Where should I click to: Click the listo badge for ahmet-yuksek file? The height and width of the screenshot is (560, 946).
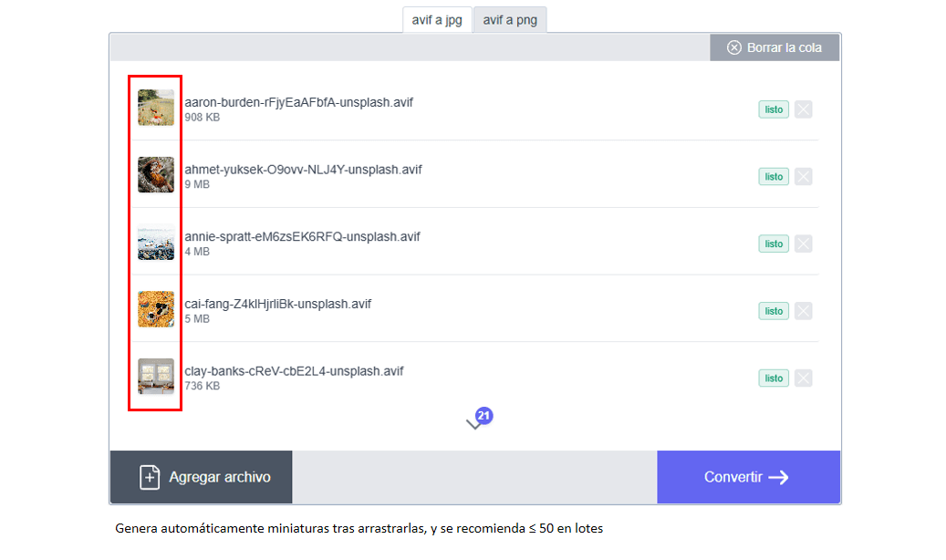(x=773, y=176)
